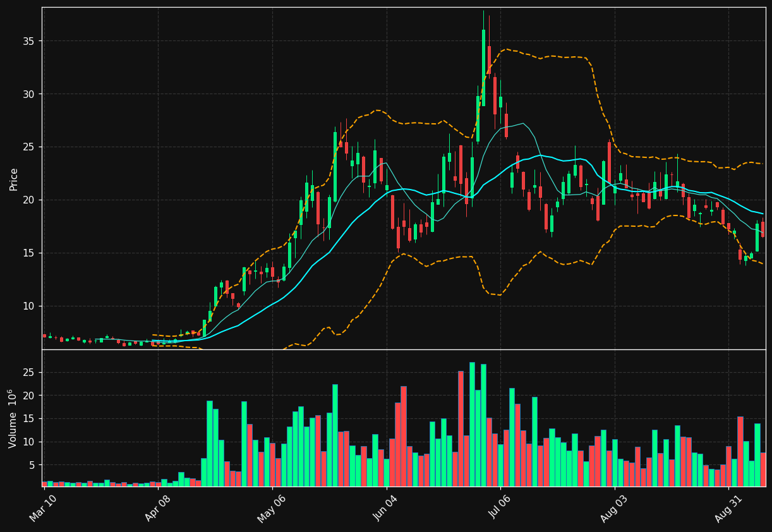Click the 10 tick on the volume axis

click(x=29, y=442)
